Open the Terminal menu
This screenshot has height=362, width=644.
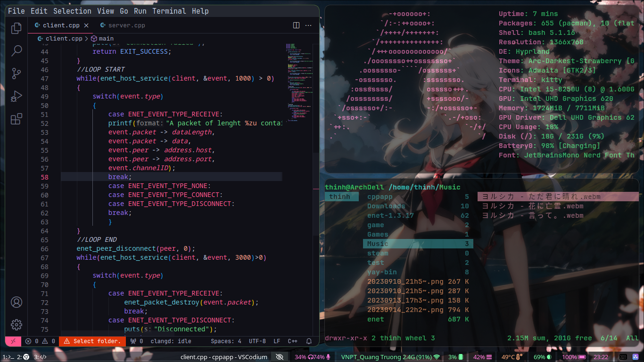click(x=169, y=11)
